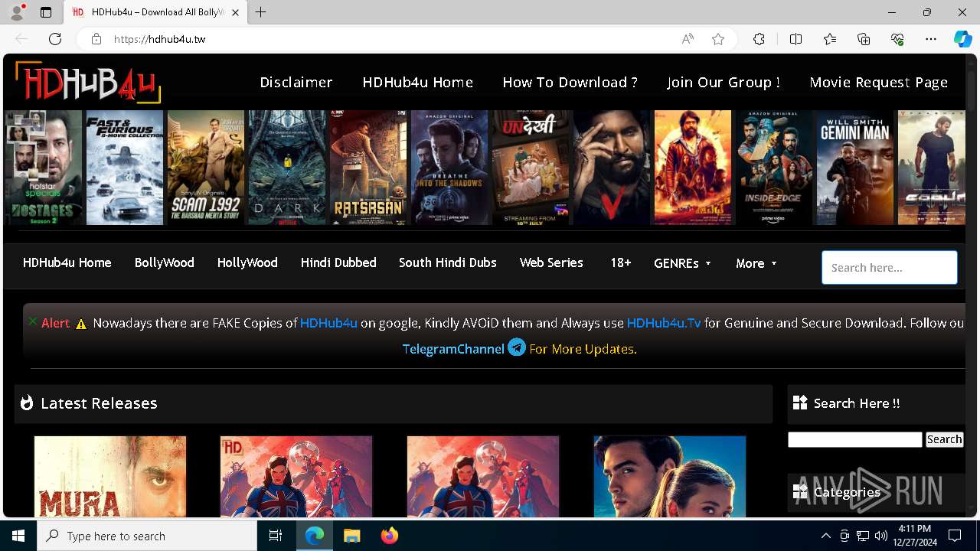Open 18+ category
The height and width of the screenshot is (551, 980).
pyautogui.click(x=620, y=262)
